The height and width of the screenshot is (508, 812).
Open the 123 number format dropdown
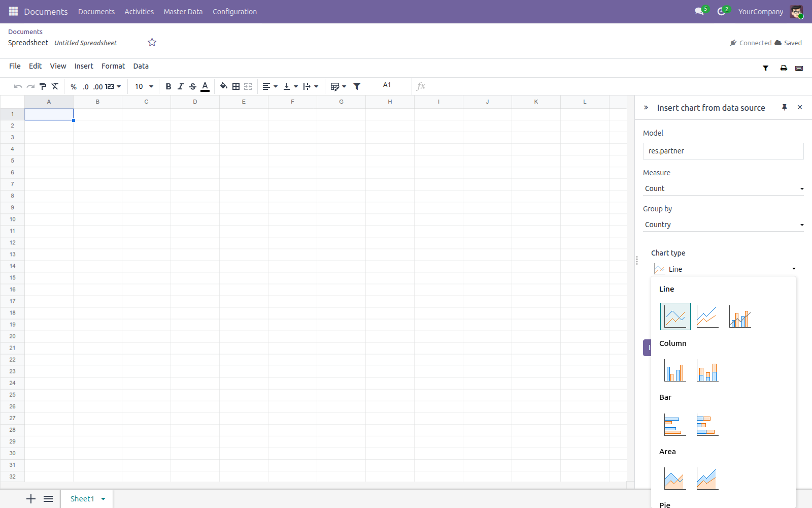(113, 87)
